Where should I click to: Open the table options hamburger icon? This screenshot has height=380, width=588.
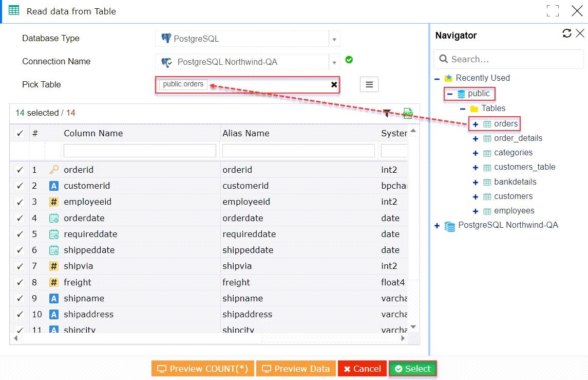click(369, 84)
